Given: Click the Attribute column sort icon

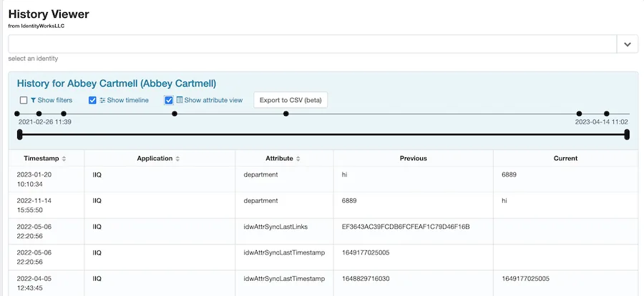Looking at the screenshot, I should click(298, 159).
